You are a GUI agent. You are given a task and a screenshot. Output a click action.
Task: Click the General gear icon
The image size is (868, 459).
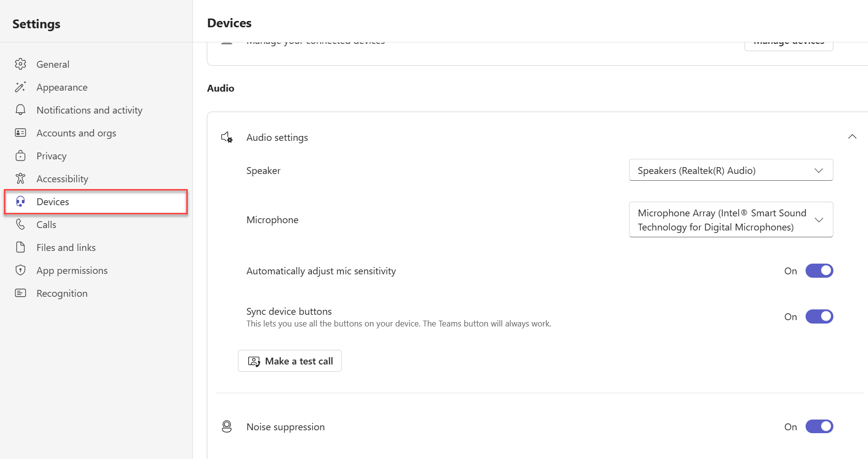pyautogui.click(x=20, y=64)
